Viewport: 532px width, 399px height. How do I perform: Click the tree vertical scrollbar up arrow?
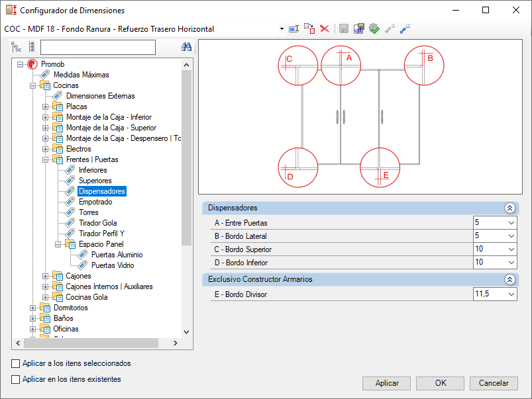[187, 65]
